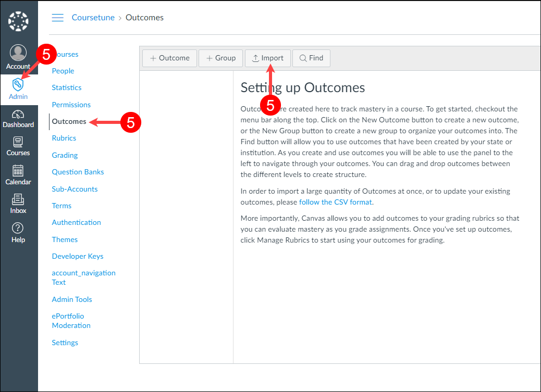Go to Question Banks page
This screenshot has height=392, width=541.
pos(78,172)
